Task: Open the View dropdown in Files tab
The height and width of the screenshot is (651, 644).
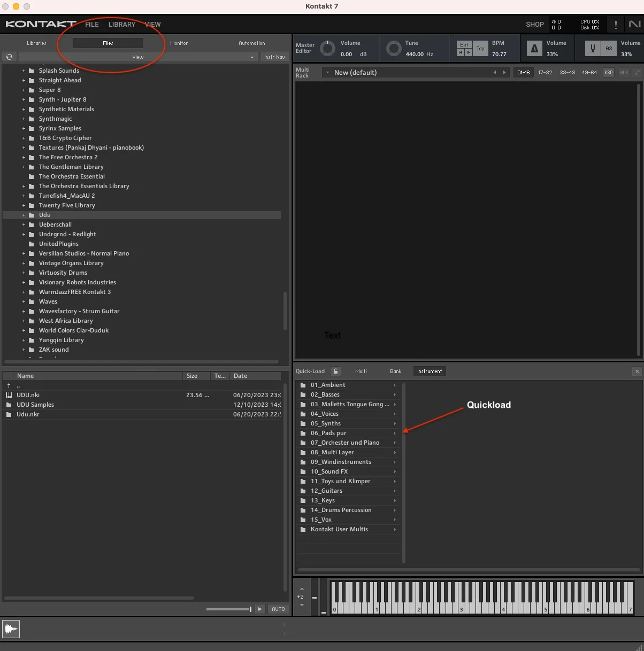Action: (138, 57)
